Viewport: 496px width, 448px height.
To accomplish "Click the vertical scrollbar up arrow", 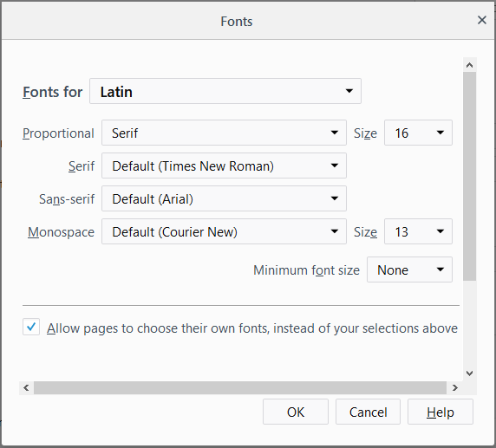I will click(470, 65).
